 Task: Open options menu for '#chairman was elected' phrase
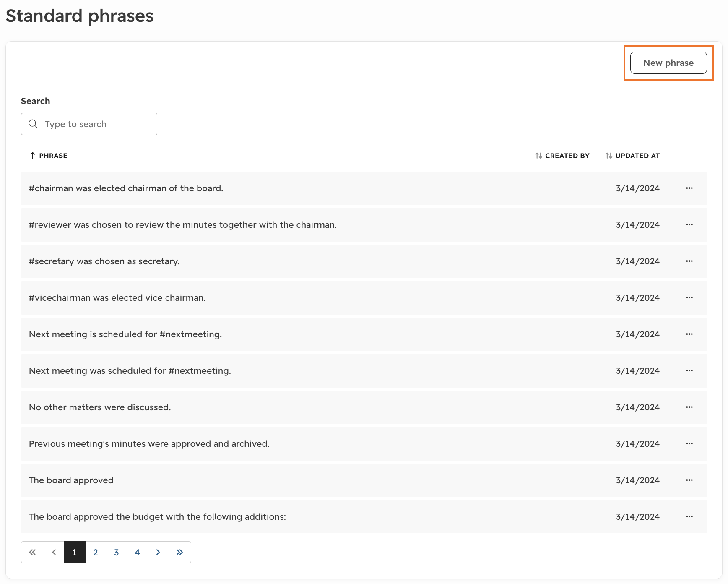tap(689, 188)
